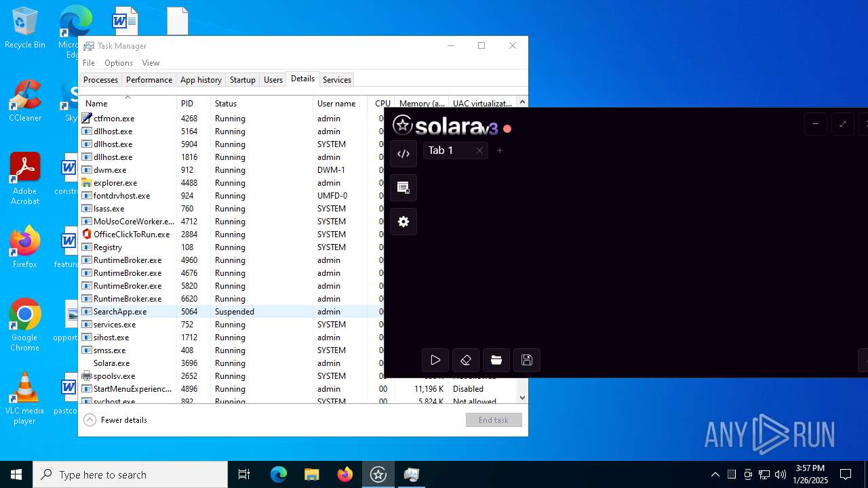Image resolution: width=868 pixels, height=488 pixels.
Task: Sort by the Name column header
Action: tap(127, 103)
